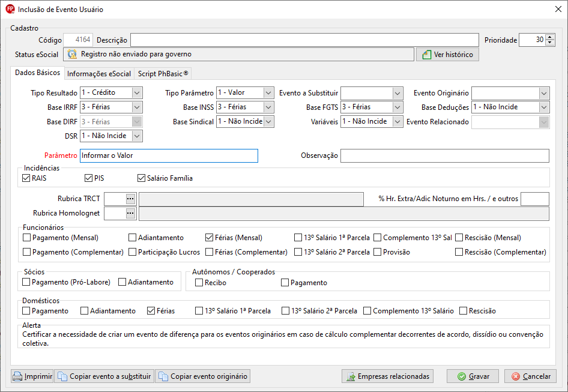
Task: Close the Inclusão de Evento Usuário window
Action: tap(558, 9)
